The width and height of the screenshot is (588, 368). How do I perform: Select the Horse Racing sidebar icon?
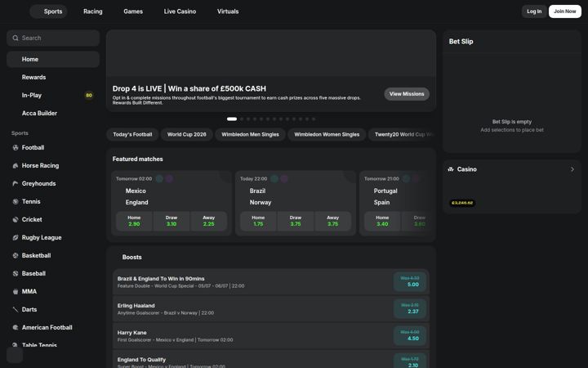[x=16, y=165]
